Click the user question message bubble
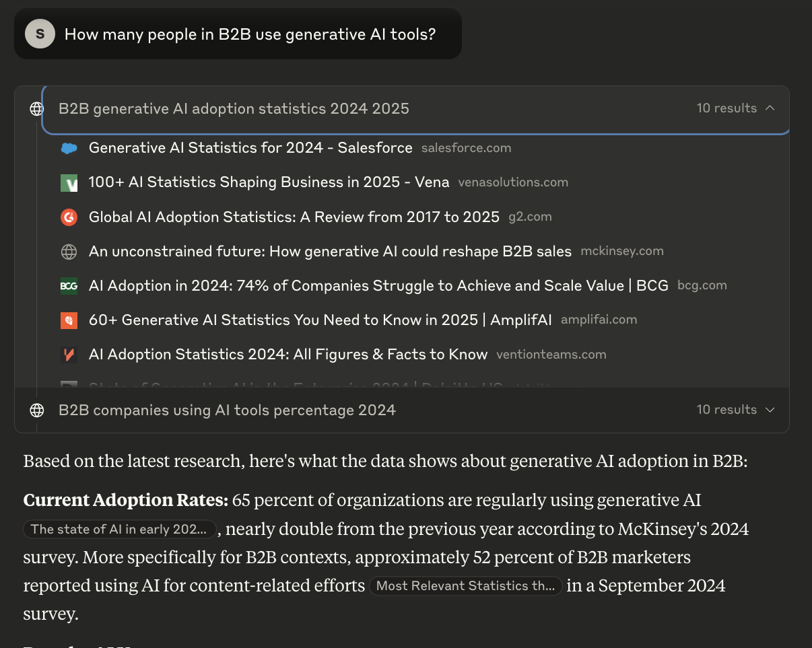The width and height of the screenshot is (812, 648). point(238,34)
